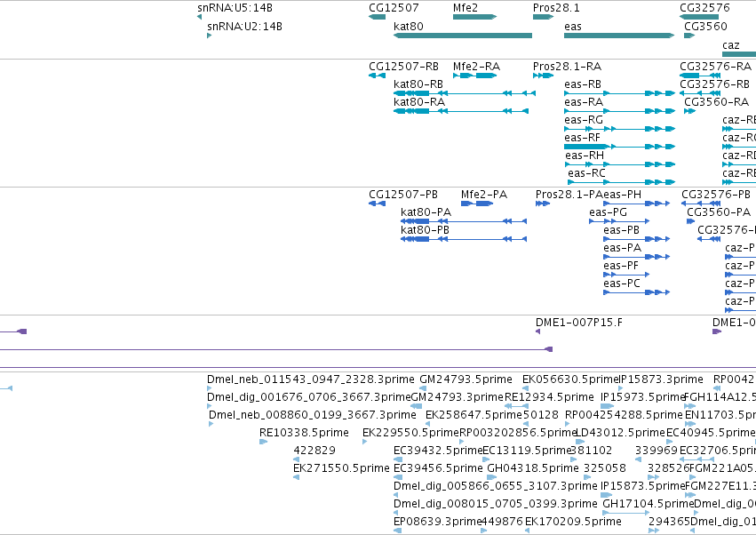Image resolution: width=756 pixels, height=535 pixels.
Task: Click the GH17104.5prime EST
Action: tap(625, 513)
